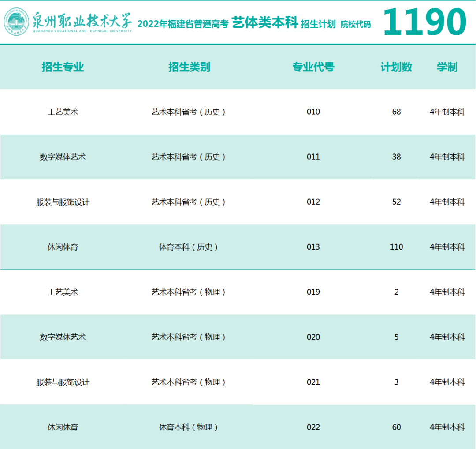Click the plan number 38
Screen dimensions: 476x449
(397, 157)
